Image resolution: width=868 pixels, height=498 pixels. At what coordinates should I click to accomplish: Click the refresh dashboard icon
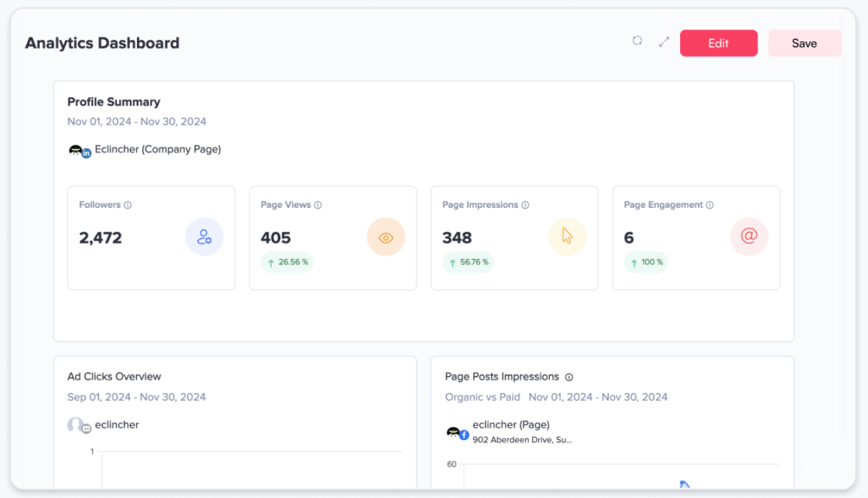click(x=637, y=41)
